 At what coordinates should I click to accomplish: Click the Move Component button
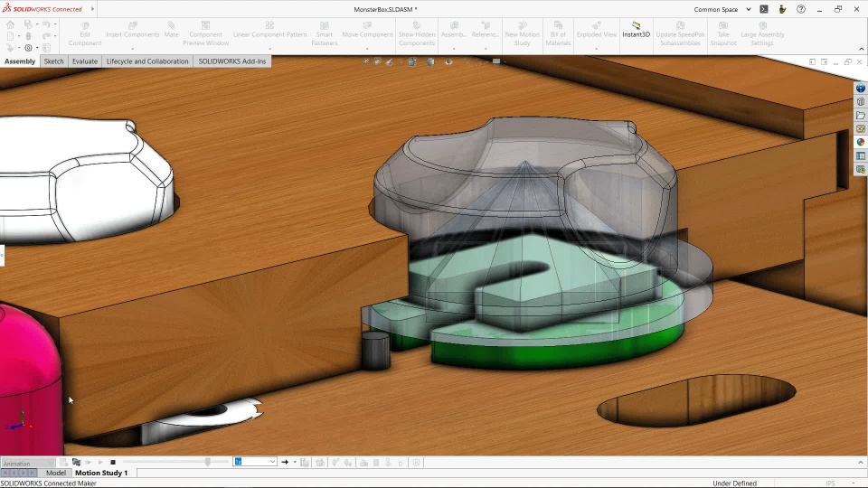tap(367, 30)
